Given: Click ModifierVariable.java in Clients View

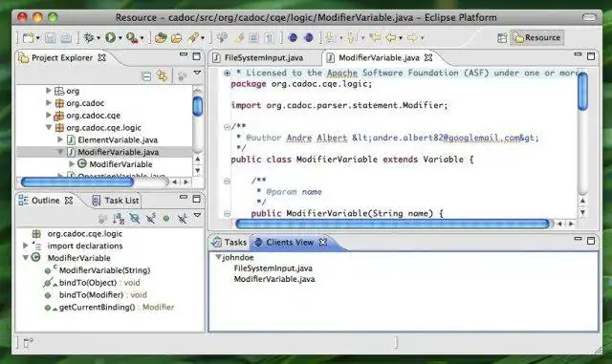Looking at the screenshot, I should [x=274, y=279].
